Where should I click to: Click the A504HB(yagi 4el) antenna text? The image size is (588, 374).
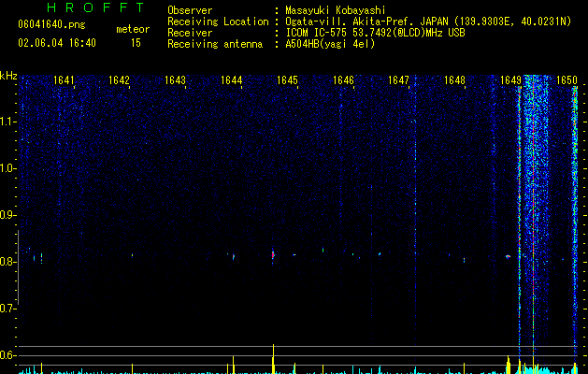pyautogui.click(x=330, y=44)
